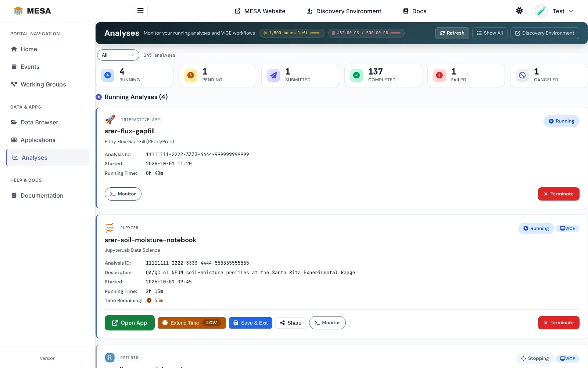The height and width of the screenshot is (368, 588).
Task: Open Events in sidebar
Action: (48, 67)
